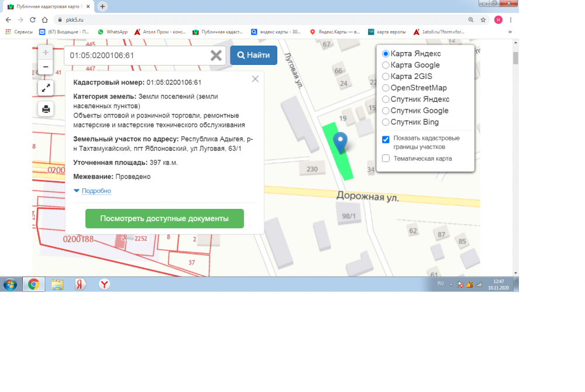Show more bookmarks with chevron
This screenshot has width=585, height=392.
click(510, 32)
